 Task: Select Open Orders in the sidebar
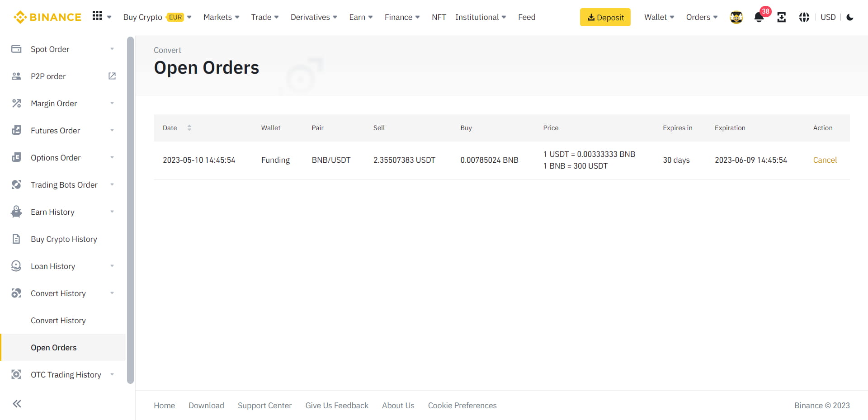(63, 347)
